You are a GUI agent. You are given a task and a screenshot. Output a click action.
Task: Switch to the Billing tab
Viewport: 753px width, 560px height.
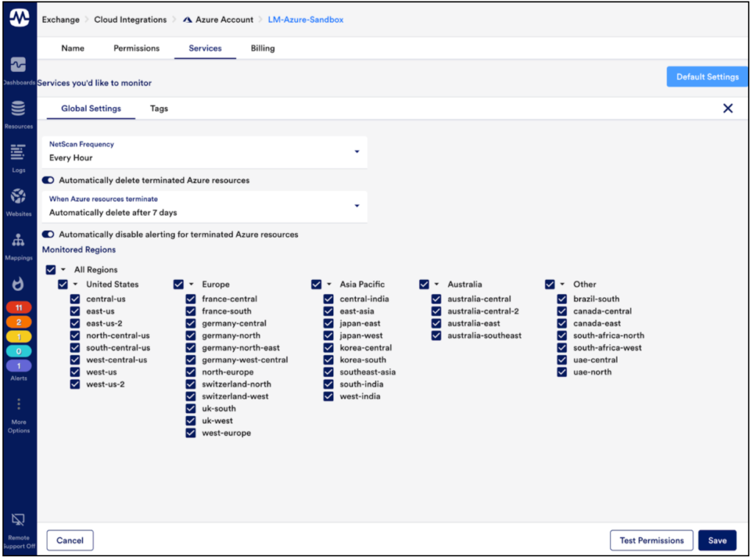(x=263, y=49)
